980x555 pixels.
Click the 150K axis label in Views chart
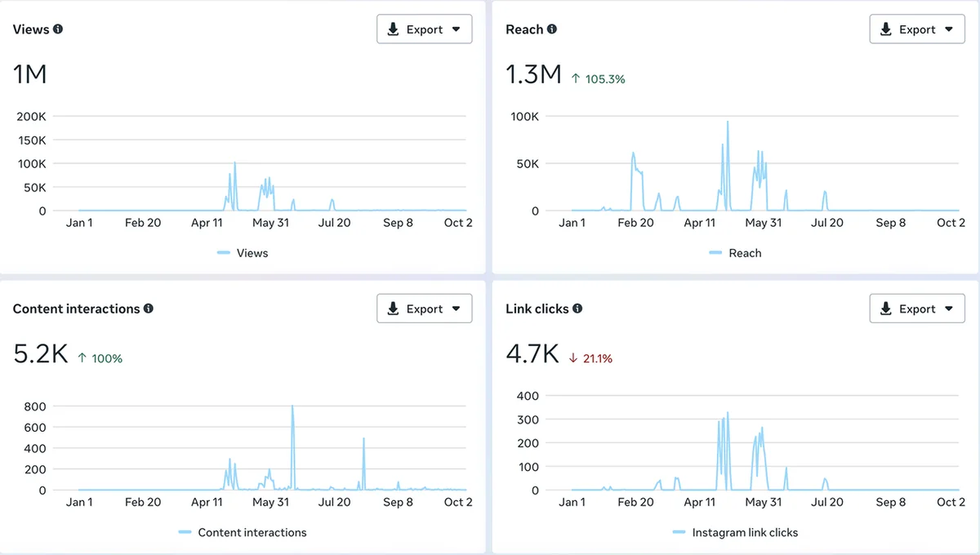pyautogui.click(x=31, y=140)
